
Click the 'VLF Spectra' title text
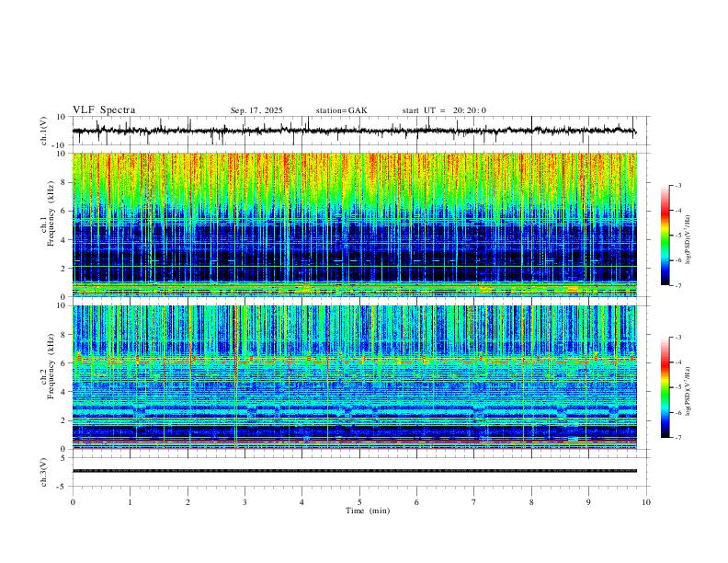click(x=104, y=110)
